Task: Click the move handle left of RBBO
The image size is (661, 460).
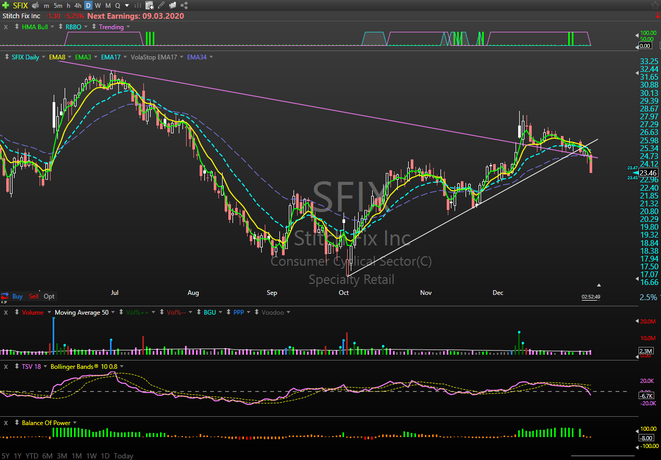Action: (60, 27)
